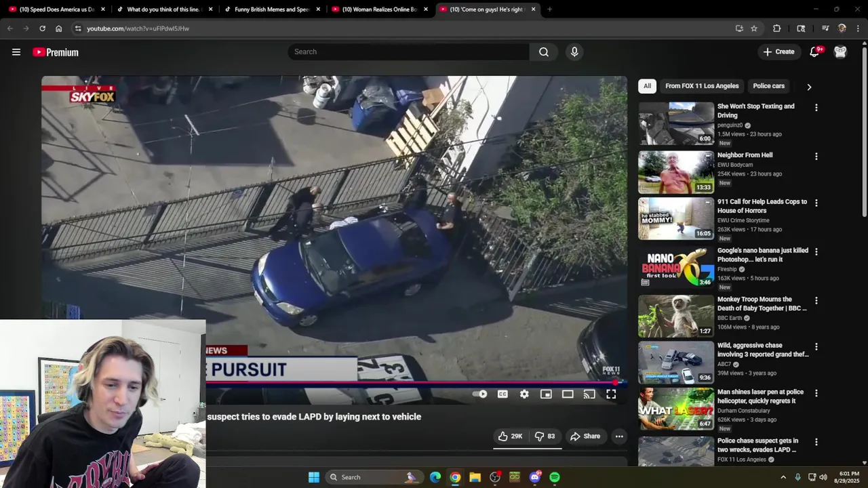868x488 pixels.
Task: Show hidden system tray icons
Action: click(783, 477)
